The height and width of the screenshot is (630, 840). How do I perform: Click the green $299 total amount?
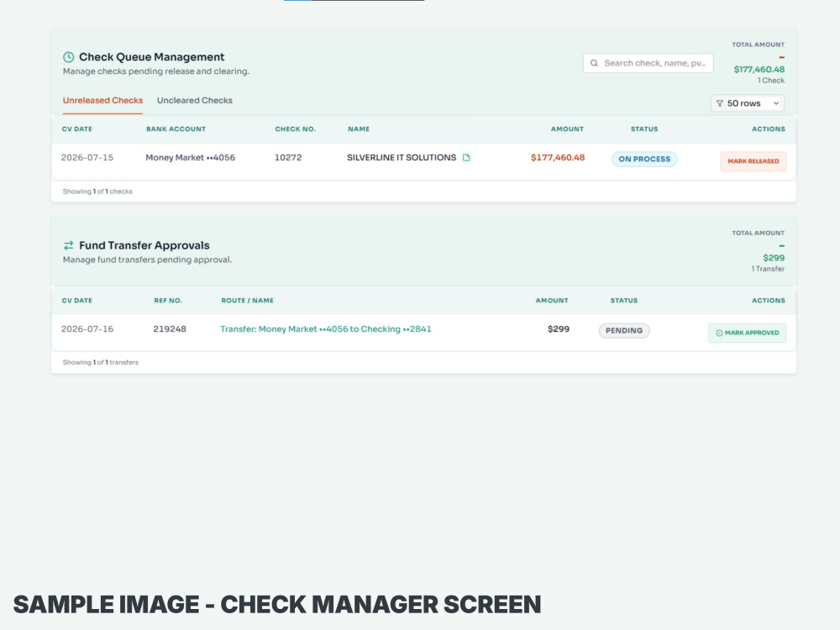tap(774, 258)
